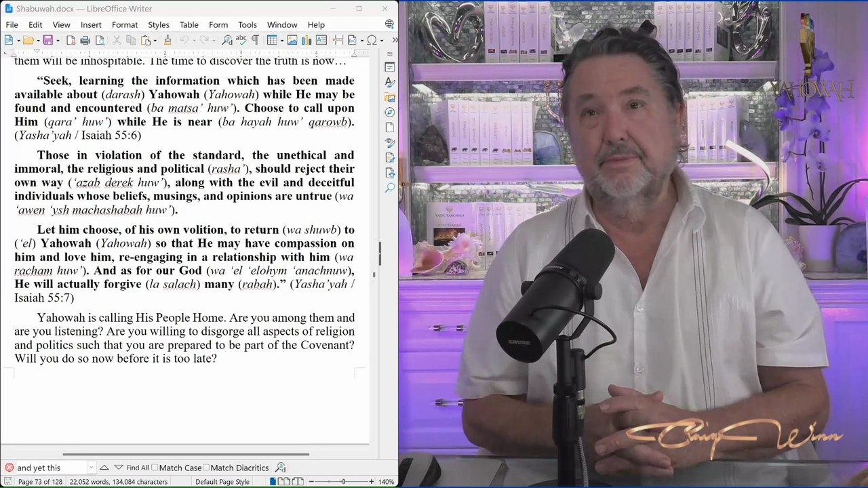Toggle Print Preview icon
The height and width of the screenshot is (488, 868).
click(99, 41)
